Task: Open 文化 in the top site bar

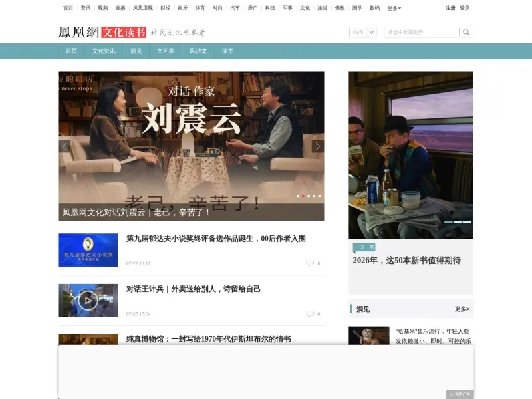Action: pyautogui.click(x=305, y=8)
